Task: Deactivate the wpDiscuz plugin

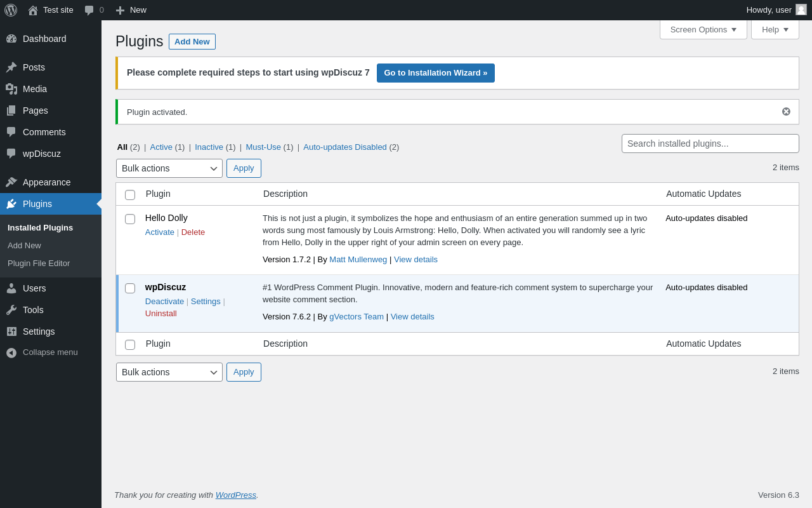Action: (x=164, y=302)
